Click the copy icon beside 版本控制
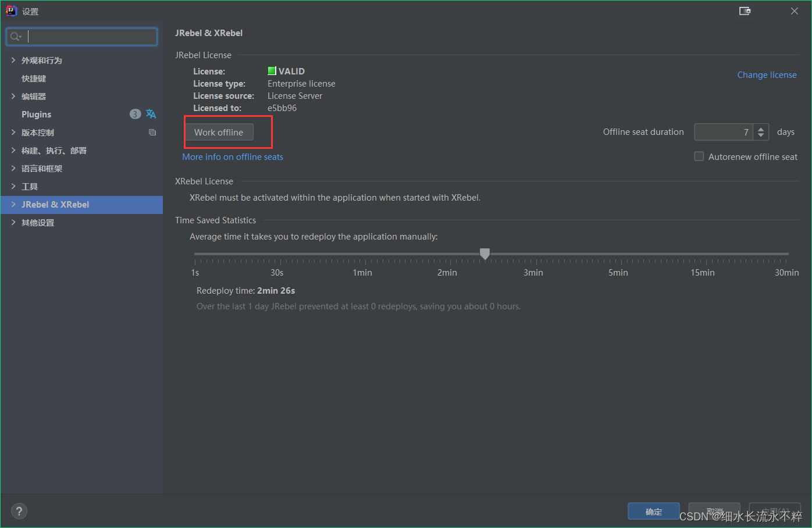The image size is (812, 528). click(152, 133)
